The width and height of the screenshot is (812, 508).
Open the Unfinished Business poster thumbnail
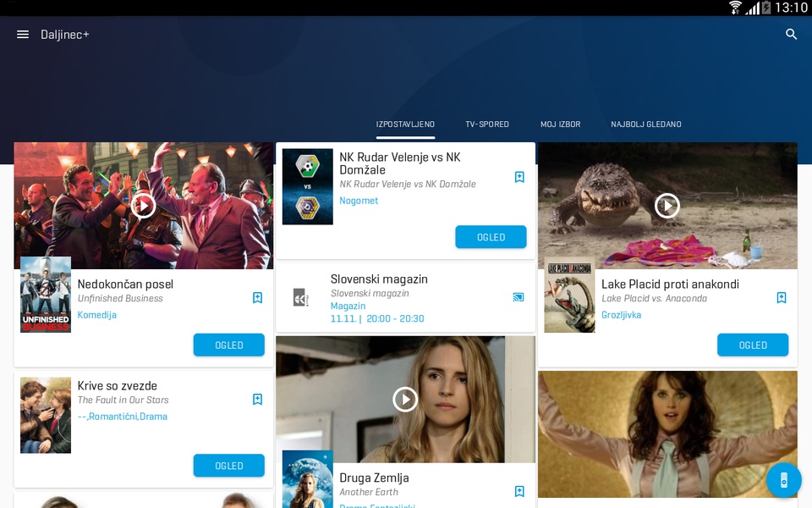click(46, 295)
